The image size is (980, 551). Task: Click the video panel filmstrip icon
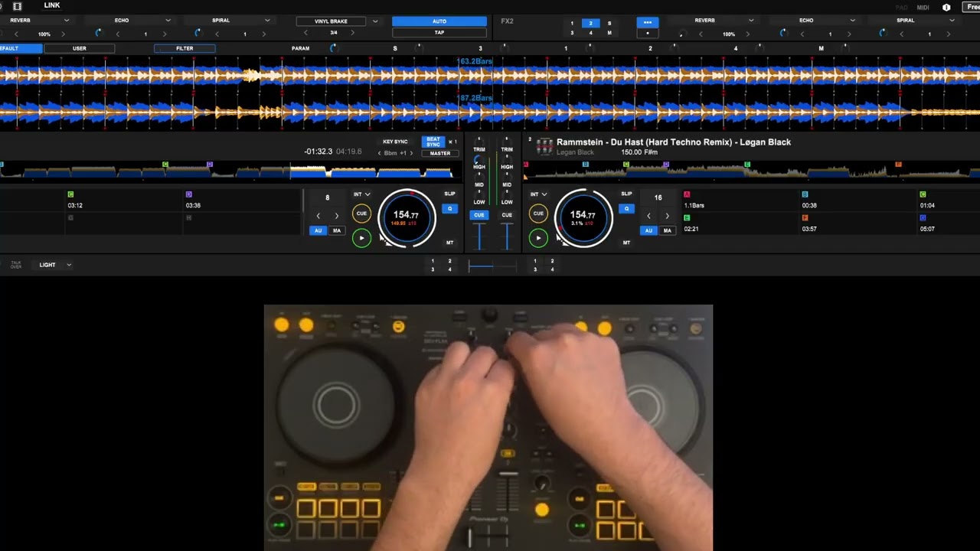[17, 6]
